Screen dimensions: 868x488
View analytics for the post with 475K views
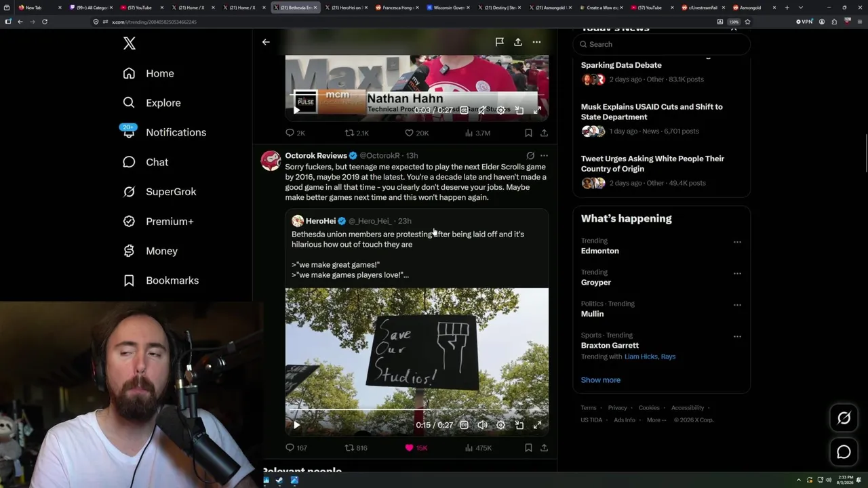478,448
